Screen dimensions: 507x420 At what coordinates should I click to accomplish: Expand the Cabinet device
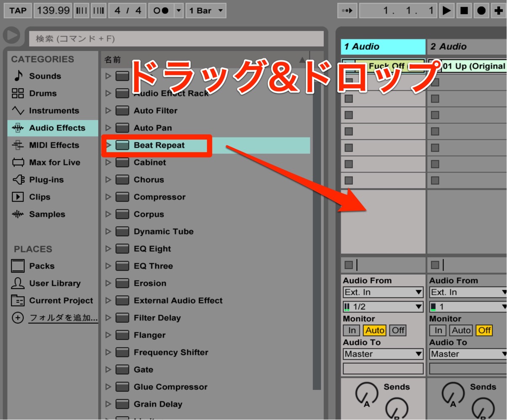(108, 162)
